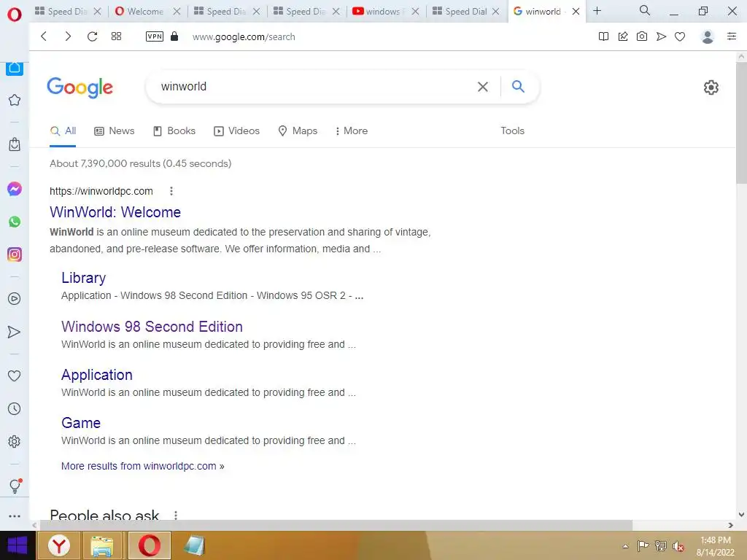Launch Yandex browser from taskbar
747x560 pixels.
pos(58,545)
